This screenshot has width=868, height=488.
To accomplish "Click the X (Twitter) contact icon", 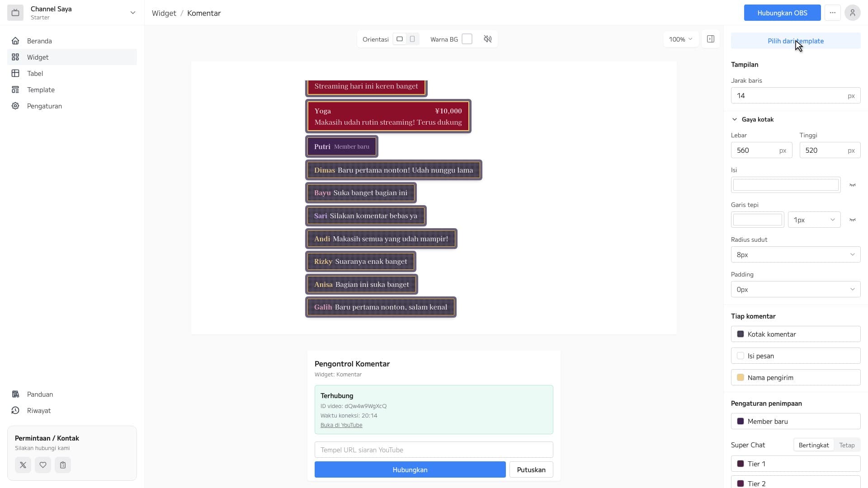I will [x=23, y=465].
